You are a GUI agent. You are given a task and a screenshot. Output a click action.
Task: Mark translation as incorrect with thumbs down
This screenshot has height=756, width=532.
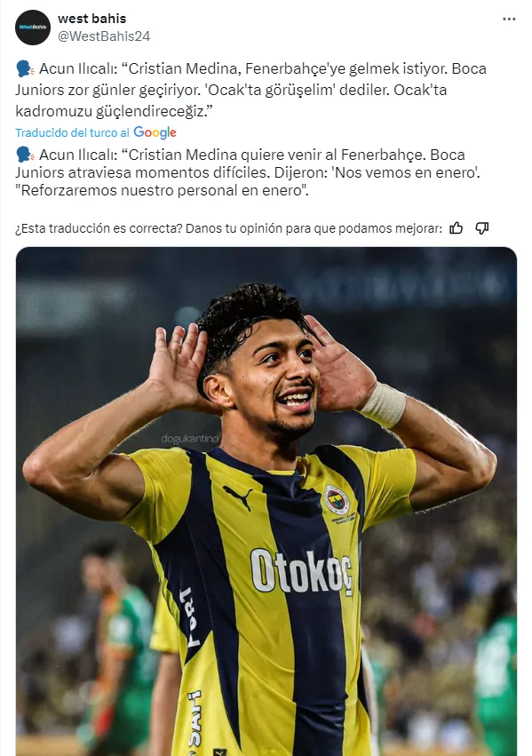click(x=482, y=228)
